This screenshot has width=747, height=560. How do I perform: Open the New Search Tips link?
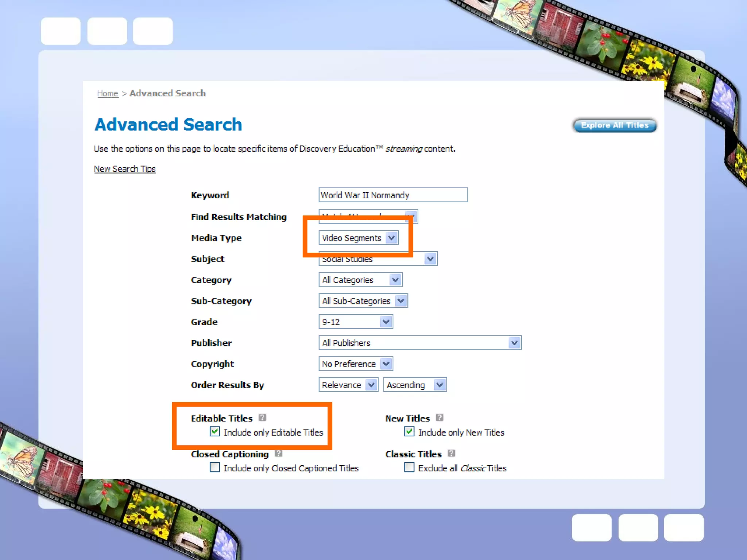(x=125, y=169)
